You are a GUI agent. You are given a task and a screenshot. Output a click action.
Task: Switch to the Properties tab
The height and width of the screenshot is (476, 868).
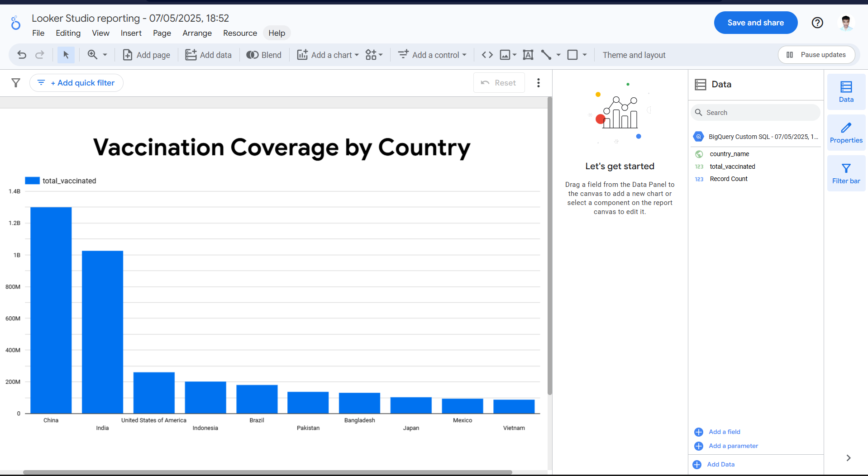click(x=846, y=133)
